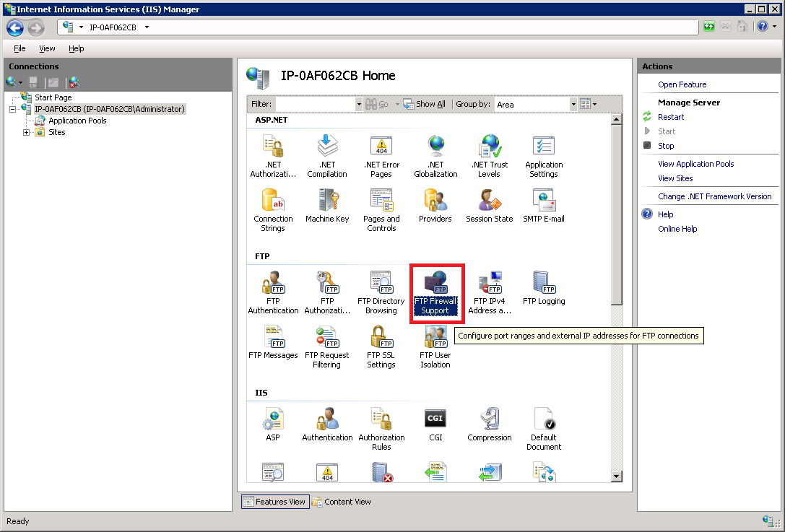Open Online Help link
785x532 pixels.
(x=677, y=230)
